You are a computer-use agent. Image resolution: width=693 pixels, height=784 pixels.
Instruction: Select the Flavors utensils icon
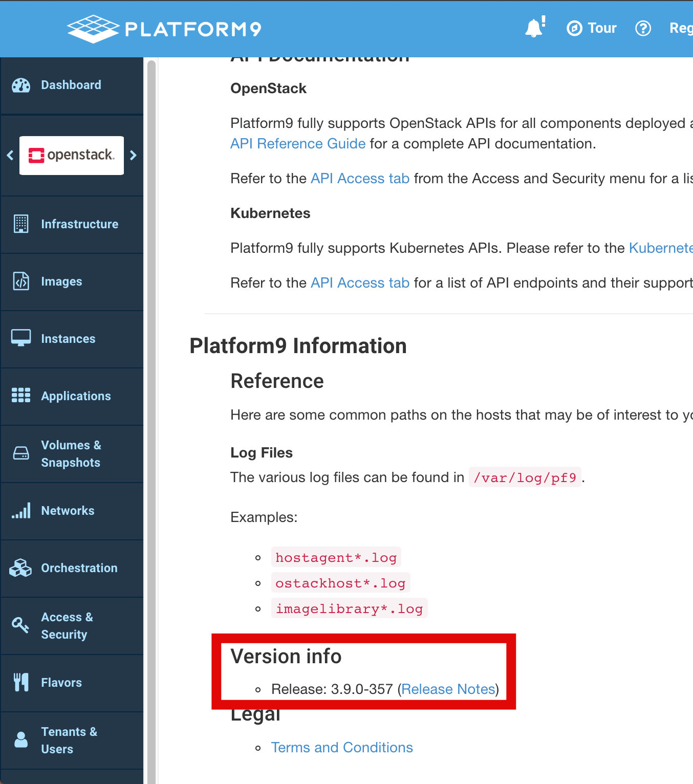coord(20,682)
